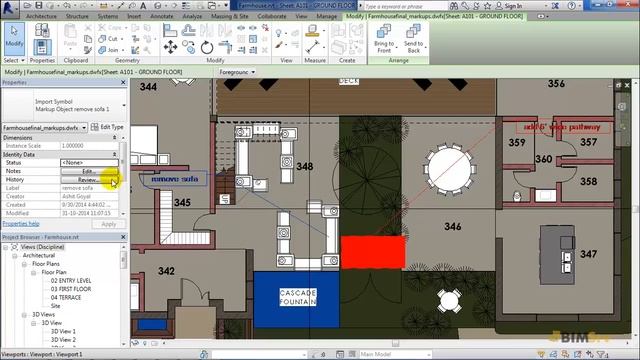Select the Move tool (four arrows)
640x360 pixels.
(x=170, y=47)
